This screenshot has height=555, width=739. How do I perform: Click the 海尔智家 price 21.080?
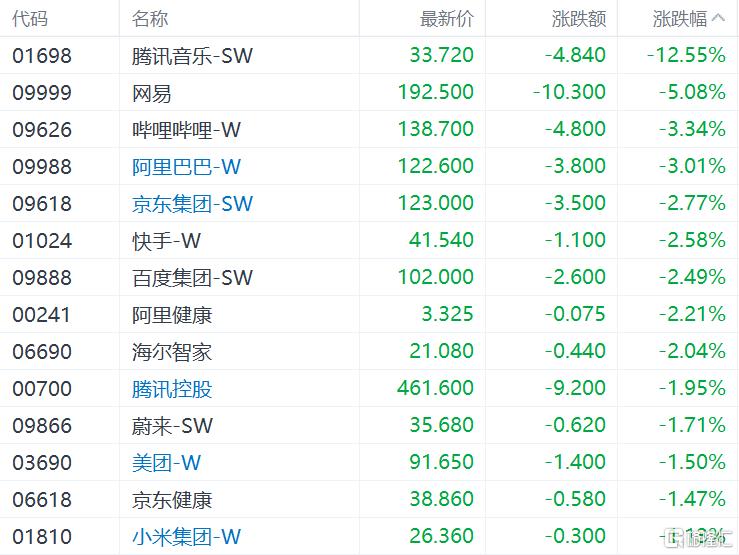pyautogui.click(x=441, y=351)
